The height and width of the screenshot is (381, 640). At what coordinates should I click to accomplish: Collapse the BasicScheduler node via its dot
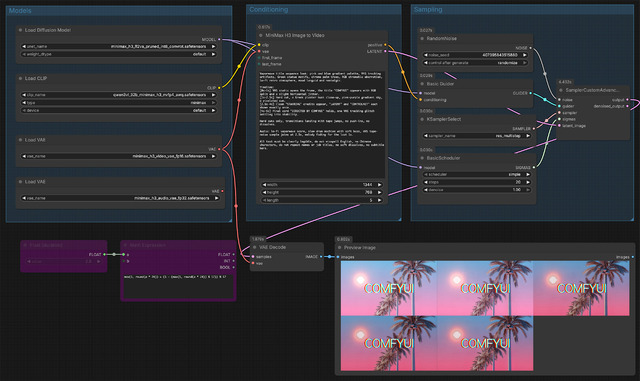point(422,158)
